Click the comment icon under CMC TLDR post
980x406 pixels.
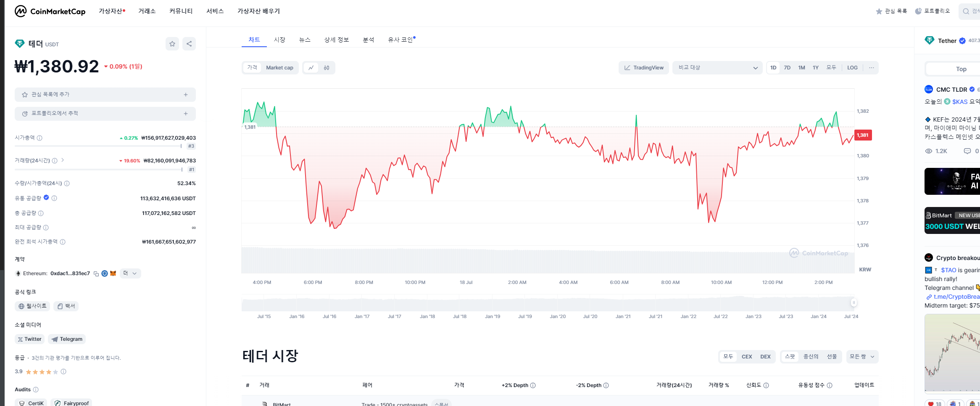coord(967,151)
